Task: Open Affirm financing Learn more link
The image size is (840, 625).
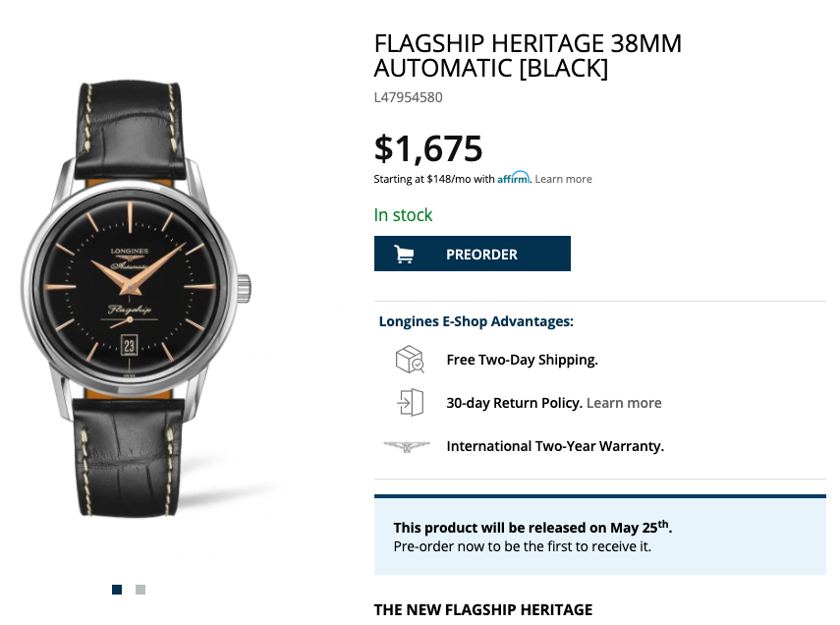Action: tap(563, 179)
